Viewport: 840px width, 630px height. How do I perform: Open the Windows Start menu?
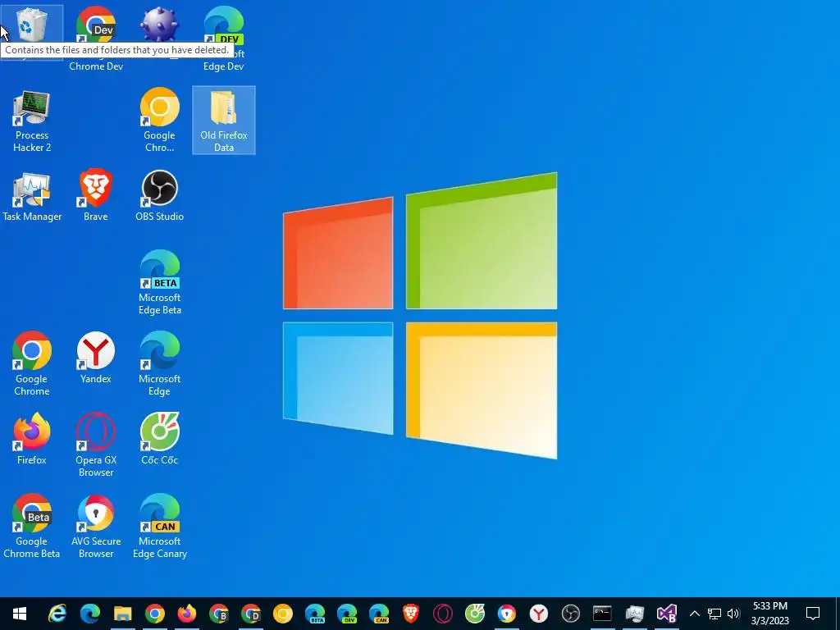click(x=20, y=614)
